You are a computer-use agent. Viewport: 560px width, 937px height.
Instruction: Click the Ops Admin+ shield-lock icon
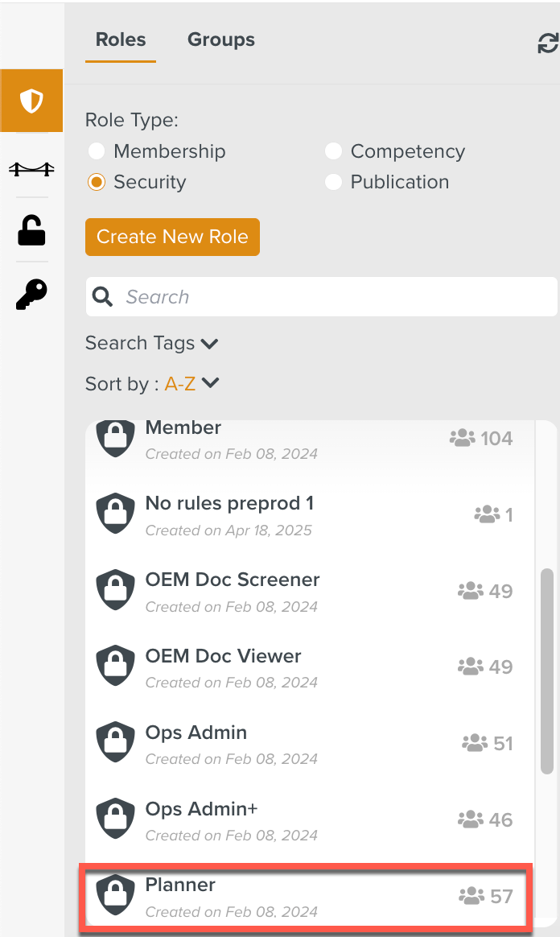(115, 819)
